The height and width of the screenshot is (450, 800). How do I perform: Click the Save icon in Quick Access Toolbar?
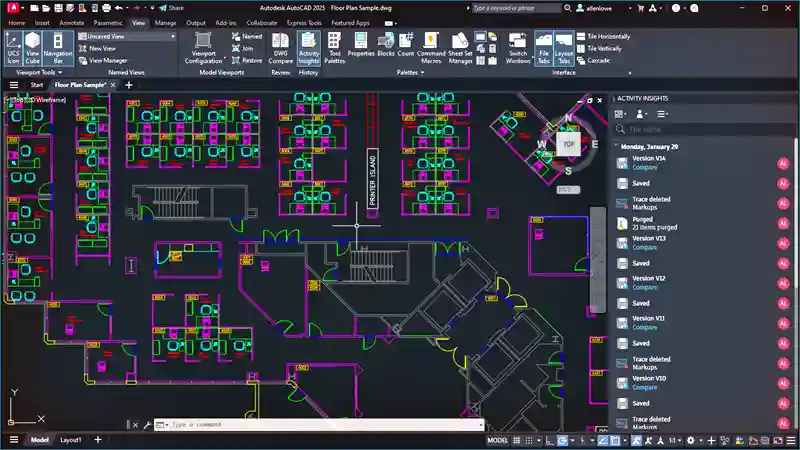(x=58, y=8)
